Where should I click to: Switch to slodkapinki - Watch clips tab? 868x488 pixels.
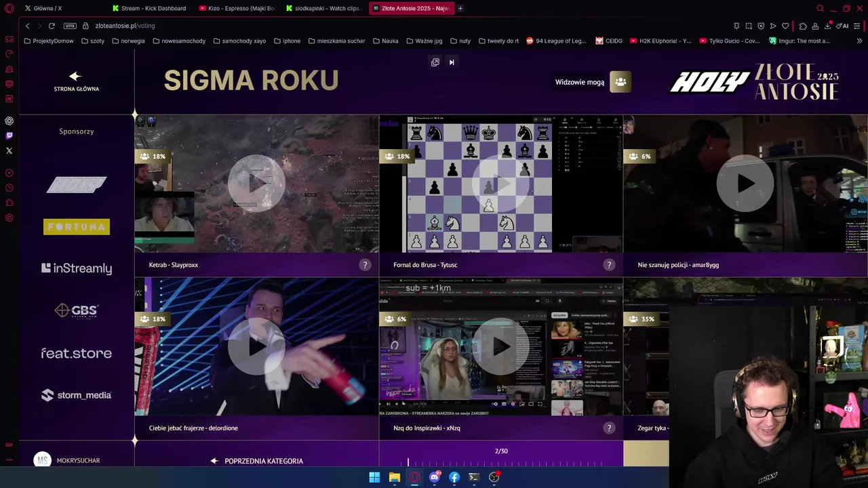click(324, 8)
